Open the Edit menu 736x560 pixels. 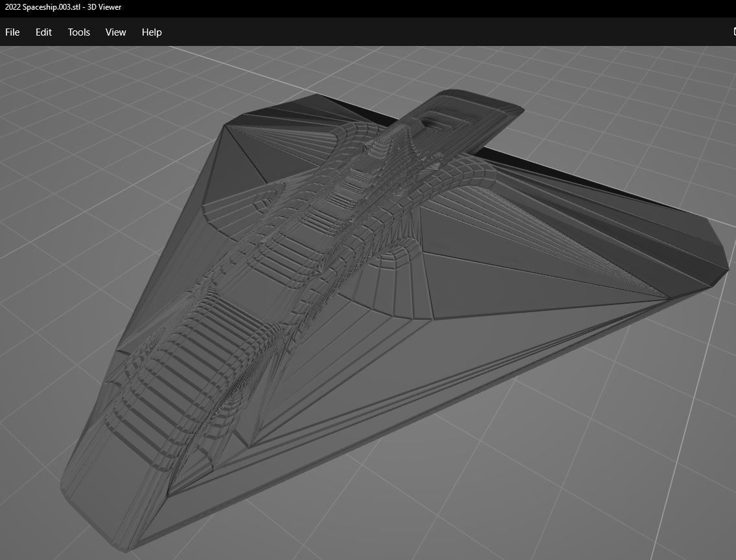click(x=43, y=32)
